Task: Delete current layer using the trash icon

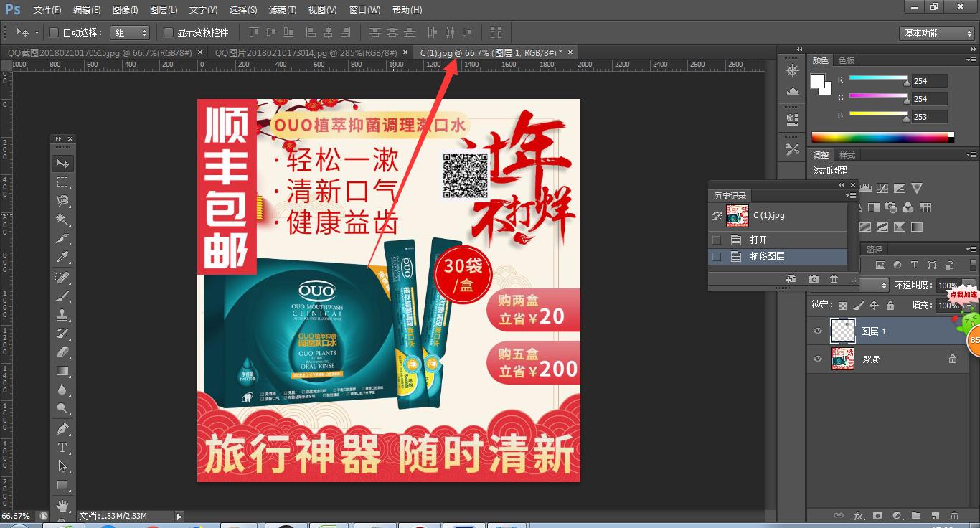Action: click(954, 515)
